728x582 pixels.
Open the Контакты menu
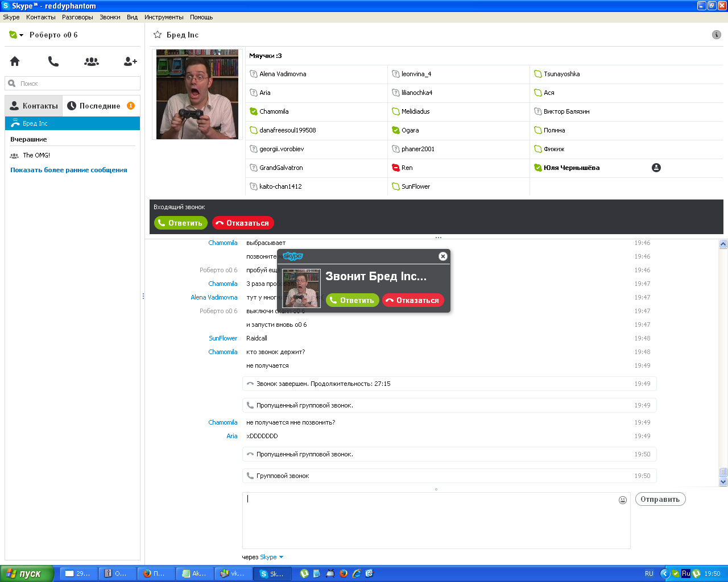41,17
